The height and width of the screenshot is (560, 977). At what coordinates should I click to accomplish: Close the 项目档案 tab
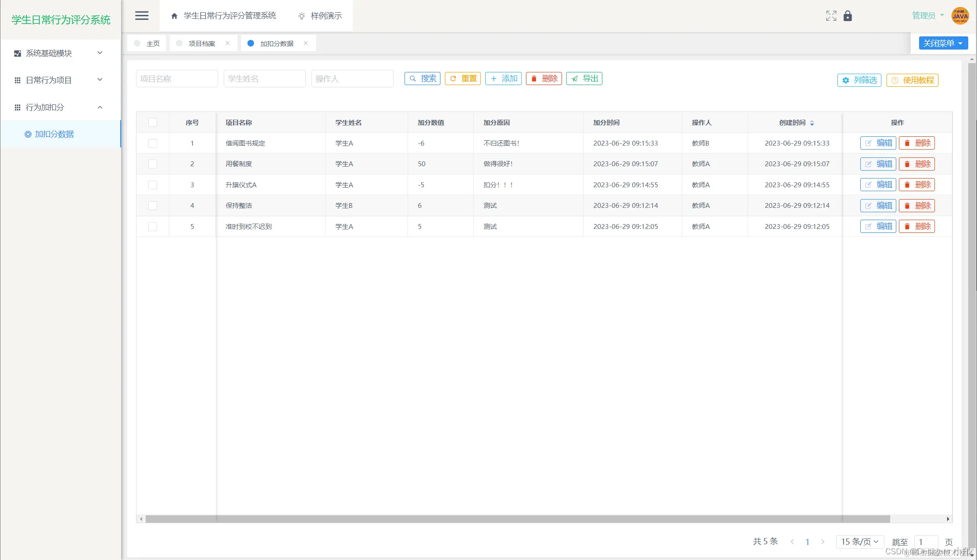pos(228,43)
